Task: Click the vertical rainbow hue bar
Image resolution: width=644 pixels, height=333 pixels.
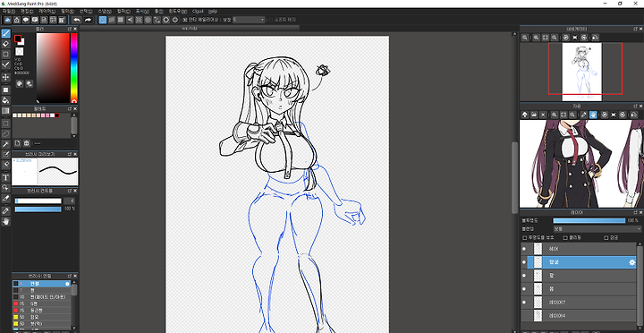Action: 74,68
